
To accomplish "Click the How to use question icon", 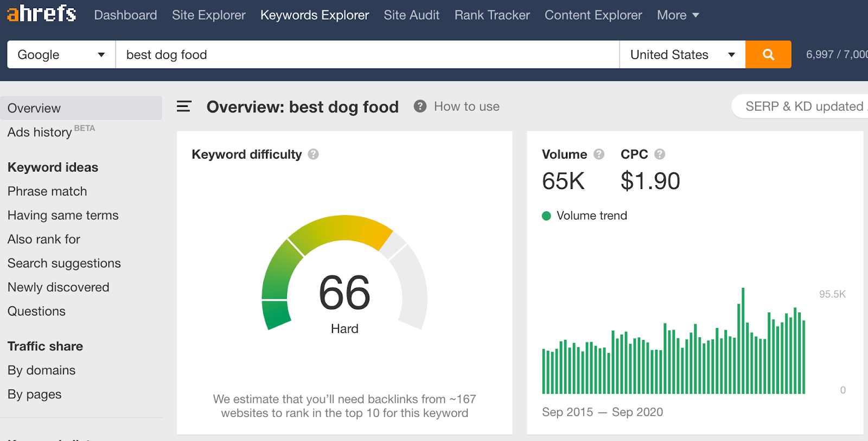I will [420, 106].
